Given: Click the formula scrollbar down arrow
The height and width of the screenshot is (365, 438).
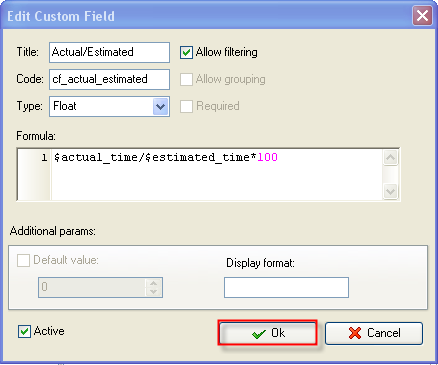Looking at the screenshot, I should tap(390, 192).
